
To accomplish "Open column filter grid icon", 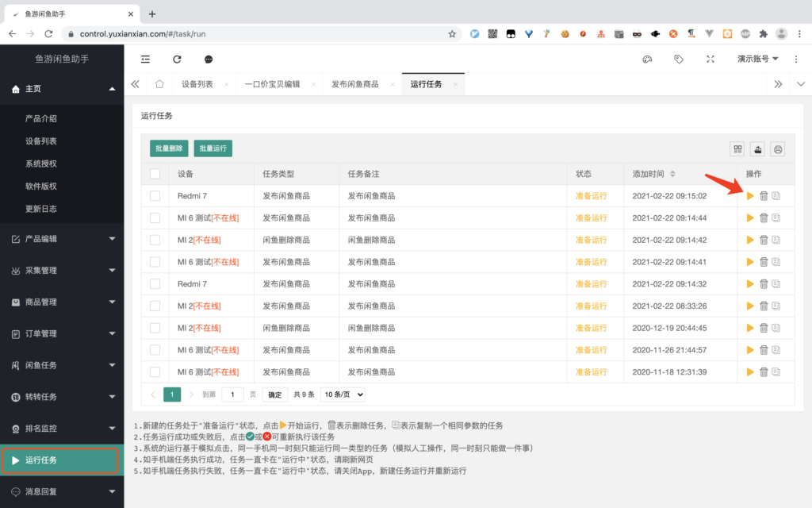I will click(737, 148).
